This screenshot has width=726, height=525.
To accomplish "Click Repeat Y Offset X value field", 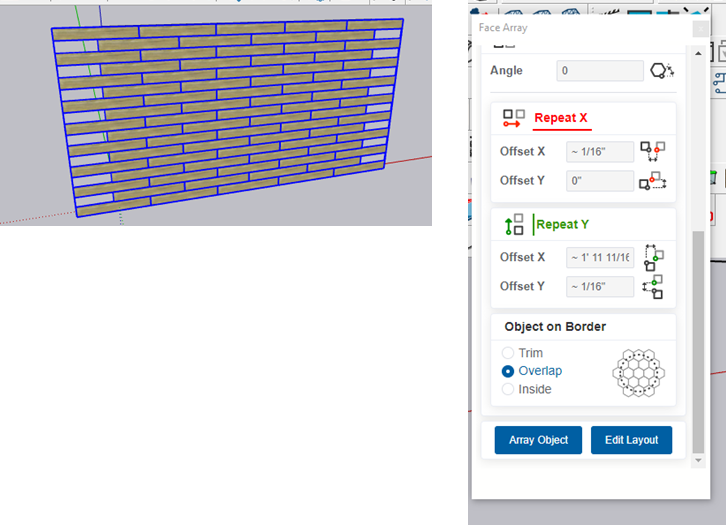I will point(600,257).
